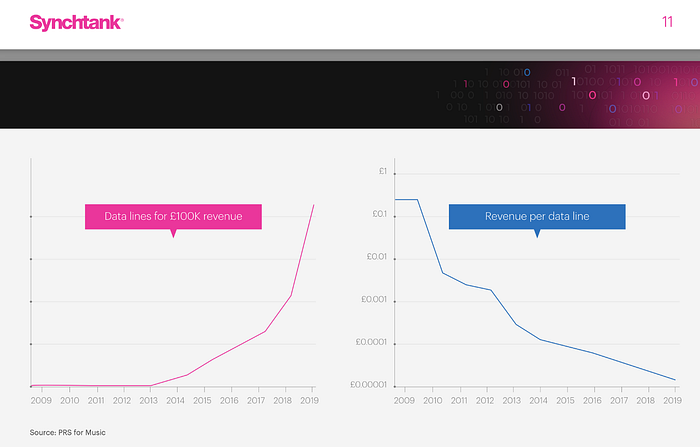Click 2018 on the Data lines chart axis
This screenshot has width=700, height=447.
point(283,401)
